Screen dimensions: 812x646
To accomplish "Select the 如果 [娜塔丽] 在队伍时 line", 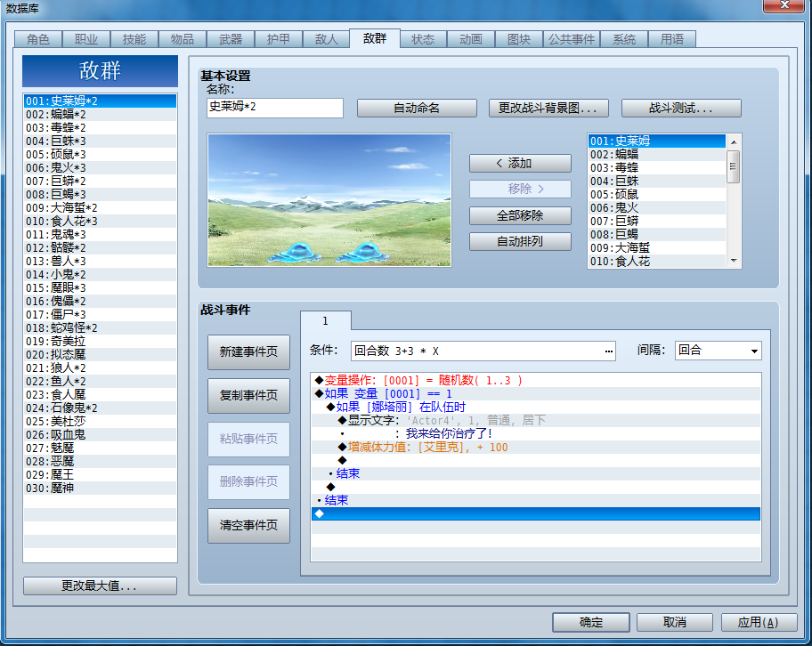I will click(x=536, y=407).
